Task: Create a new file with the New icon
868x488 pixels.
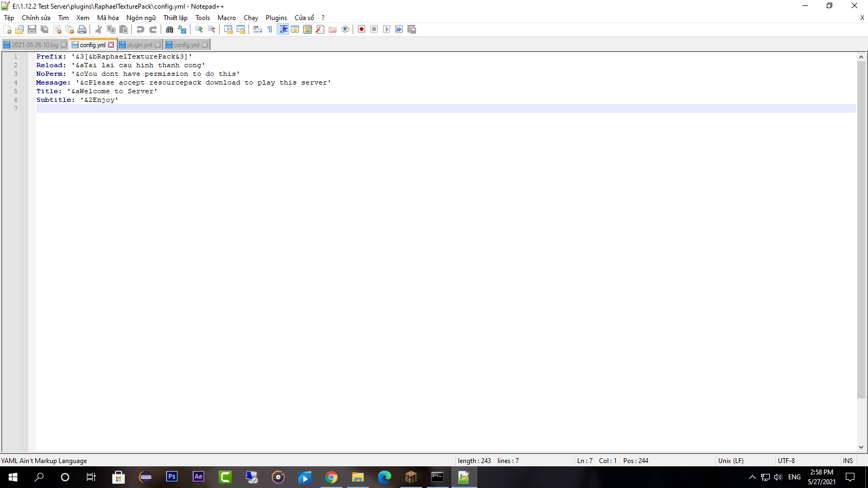Action: (x=7, y=29)
